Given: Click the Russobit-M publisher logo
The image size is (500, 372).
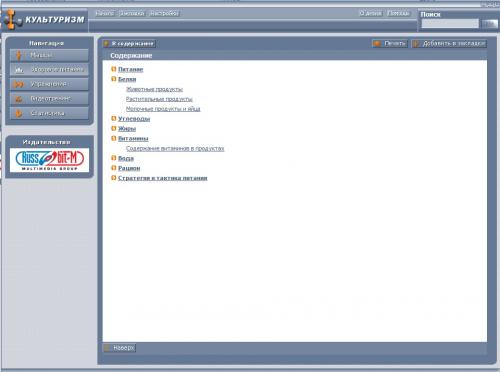Looking at the screenshot, I should (x=49, y=160).
